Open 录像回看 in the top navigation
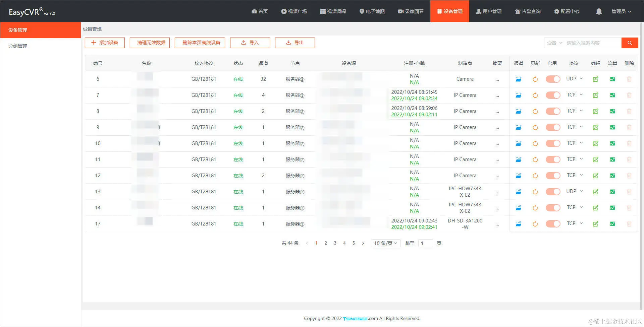The width and height of the screenshot is (644, 327). pos(411,11)
